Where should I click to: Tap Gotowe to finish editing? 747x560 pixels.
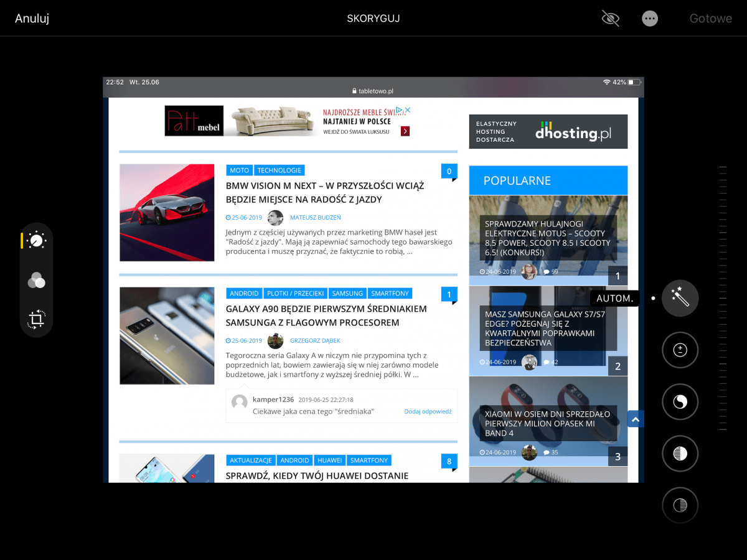click(710, 18)
